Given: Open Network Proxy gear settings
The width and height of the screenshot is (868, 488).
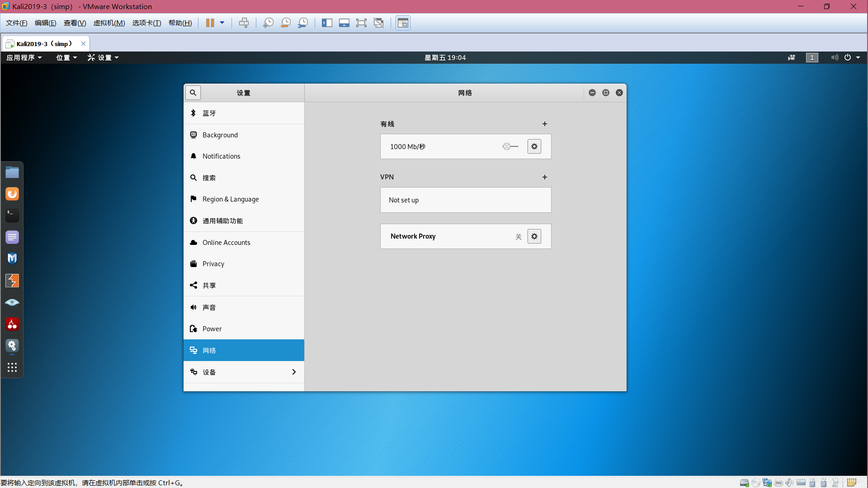Looking at the screenshot, I should tap(534, 236).
